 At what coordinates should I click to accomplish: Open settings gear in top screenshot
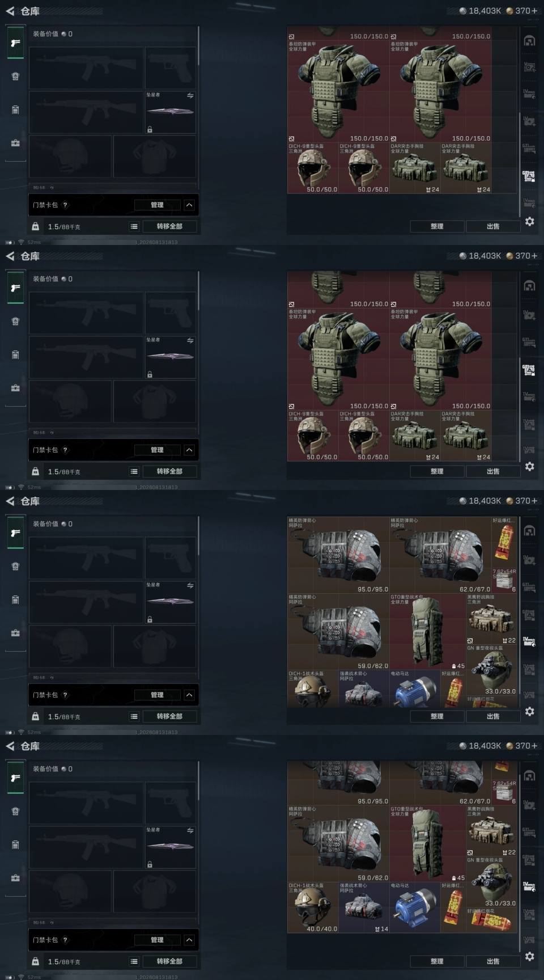pos(529,221)
